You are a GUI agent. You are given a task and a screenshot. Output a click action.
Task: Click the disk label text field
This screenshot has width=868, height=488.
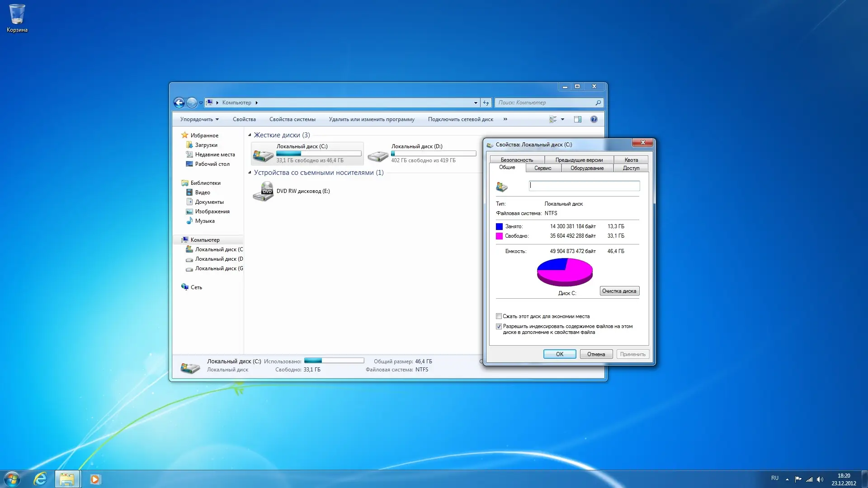point(584,185)
